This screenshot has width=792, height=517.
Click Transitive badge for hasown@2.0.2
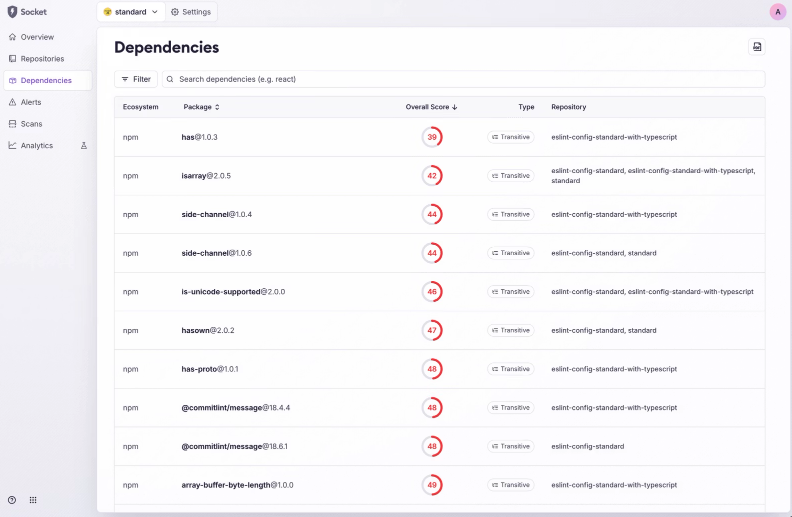coord(511,330)
